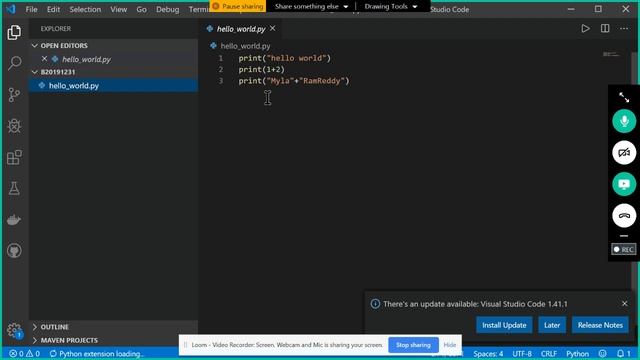Open feedback smiley in status bar

click(x=602, y=353)
